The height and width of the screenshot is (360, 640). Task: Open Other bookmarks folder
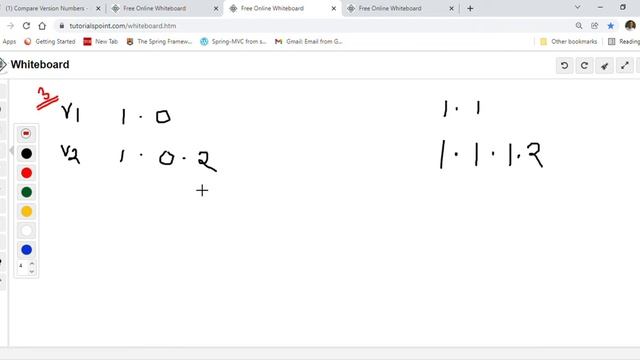(569, 42)
